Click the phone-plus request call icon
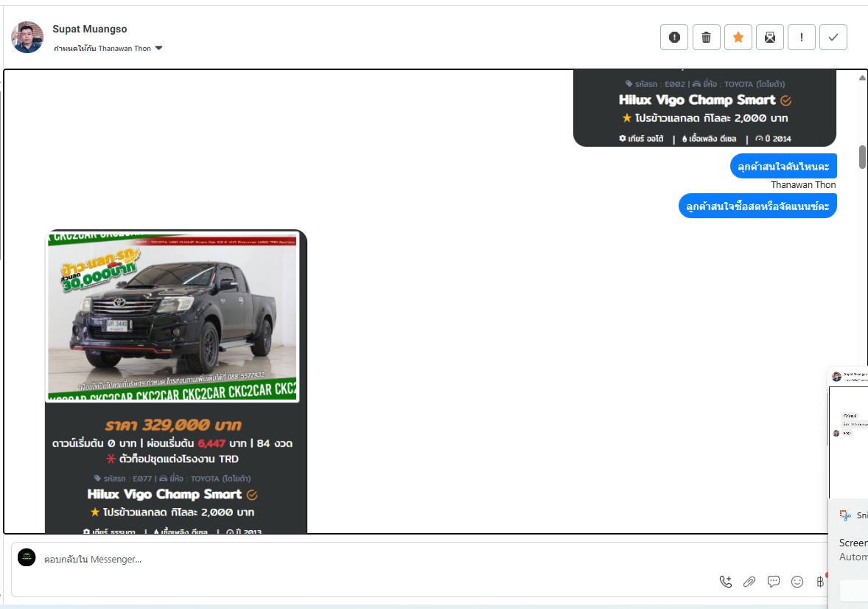The width and height of the screenshot is (868, 609). 725,581
